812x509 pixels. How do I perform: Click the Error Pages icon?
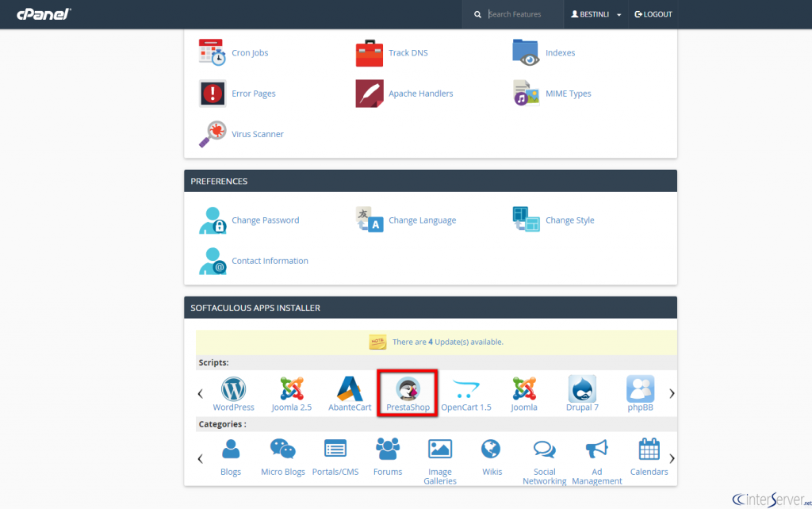click(x=213, y=94)
